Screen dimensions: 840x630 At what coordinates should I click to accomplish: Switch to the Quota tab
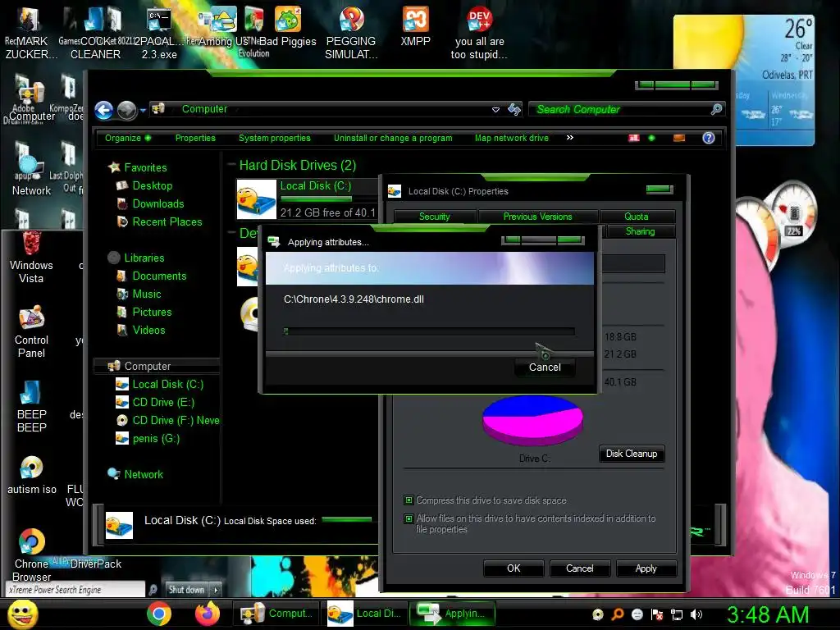pyautogui.click(x=637, y=217)
